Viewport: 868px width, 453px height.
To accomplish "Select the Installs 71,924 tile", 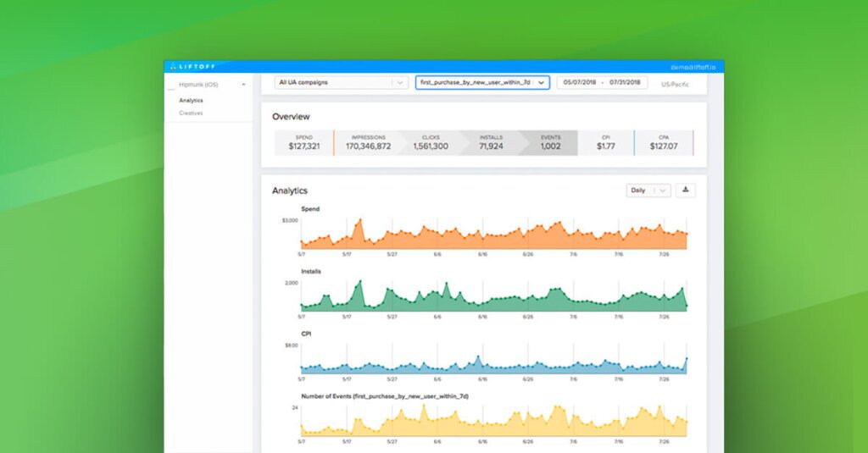I will point(491,143).
